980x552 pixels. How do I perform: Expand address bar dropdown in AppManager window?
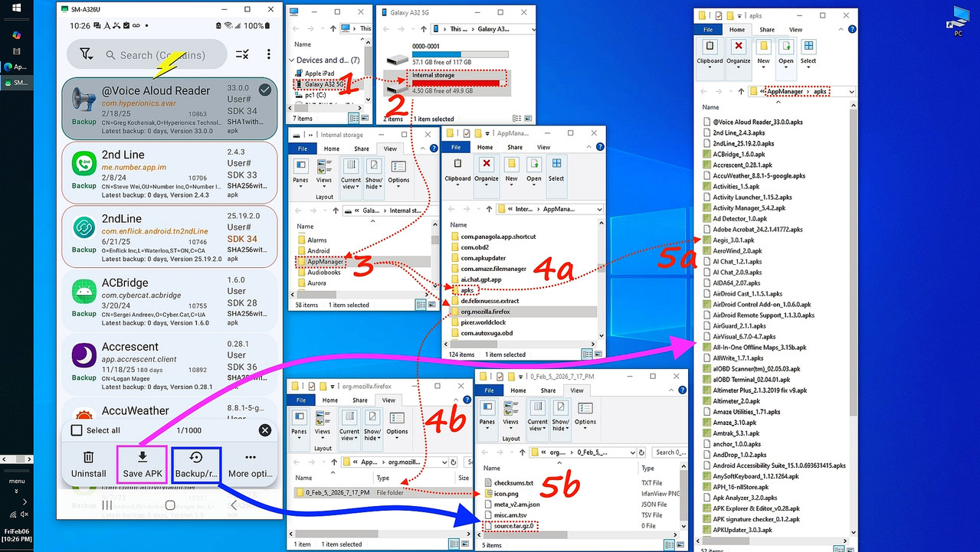[x=599, y=209]
